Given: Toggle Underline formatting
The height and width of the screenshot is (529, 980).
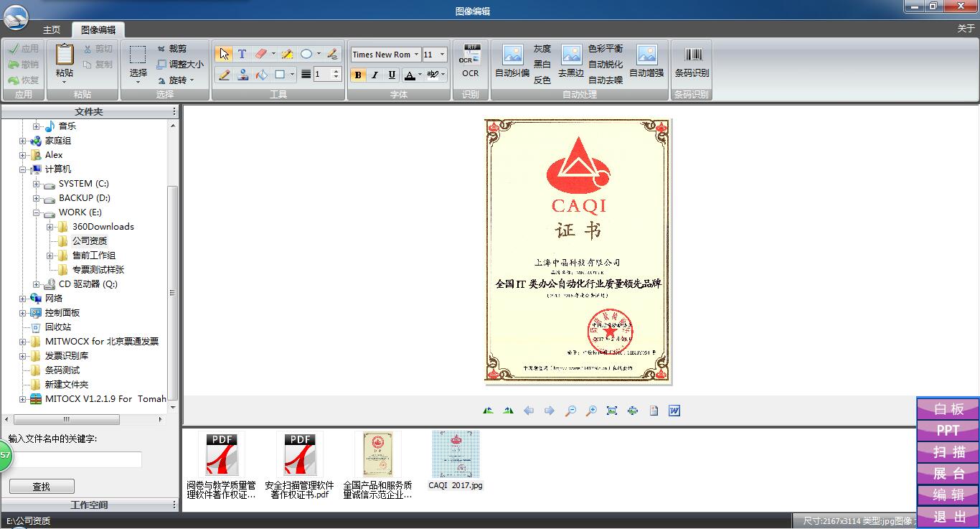Looking at the screenshot, I should 392,75.
